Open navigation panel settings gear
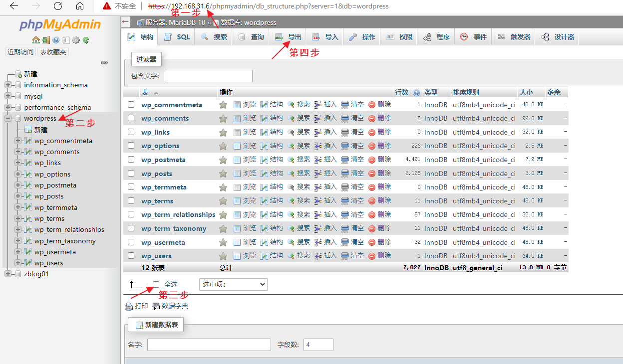The height and width of the screenshot is (364, 623). [x=76, y=40]
